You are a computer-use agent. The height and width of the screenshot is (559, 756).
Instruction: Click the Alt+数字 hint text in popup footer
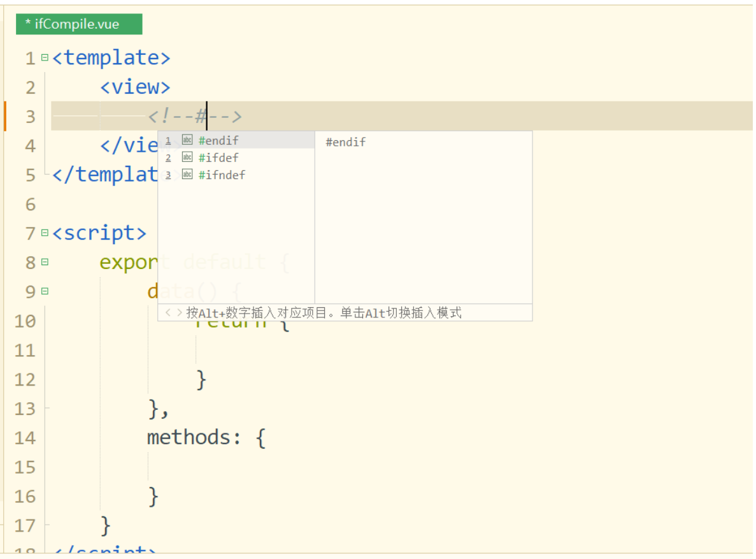pos(324,313)
